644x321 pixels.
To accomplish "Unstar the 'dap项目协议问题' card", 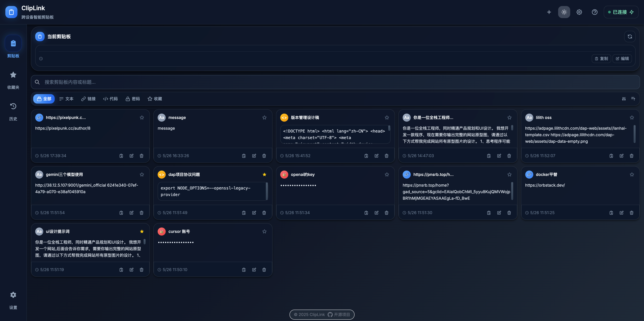I will tap(264, 174).
